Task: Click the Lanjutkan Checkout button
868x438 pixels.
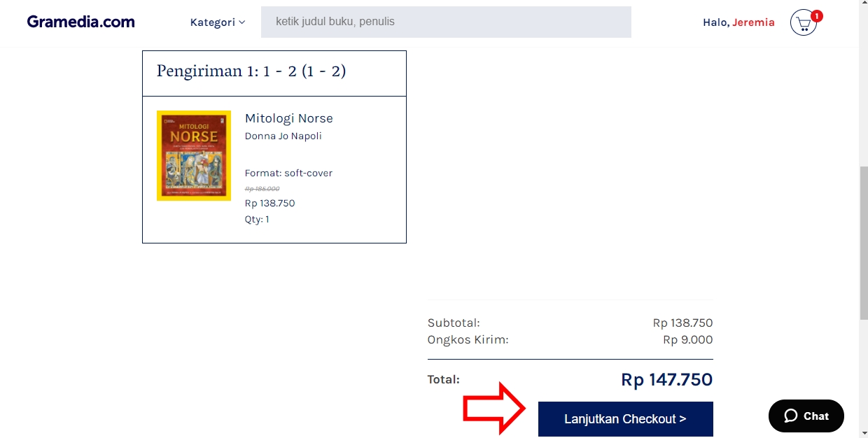Action: (x=625, y=419)
